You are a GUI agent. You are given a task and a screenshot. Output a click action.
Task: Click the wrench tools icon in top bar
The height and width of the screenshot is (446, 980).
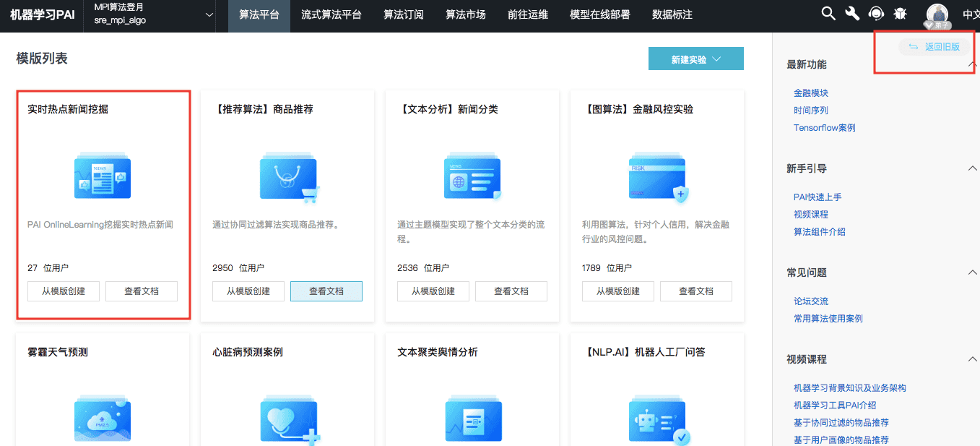(x=852, y=13)
